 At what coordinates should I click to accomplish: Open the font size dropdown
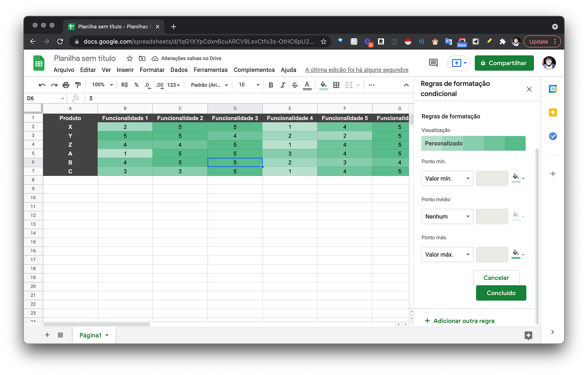[x=248, y=85]
